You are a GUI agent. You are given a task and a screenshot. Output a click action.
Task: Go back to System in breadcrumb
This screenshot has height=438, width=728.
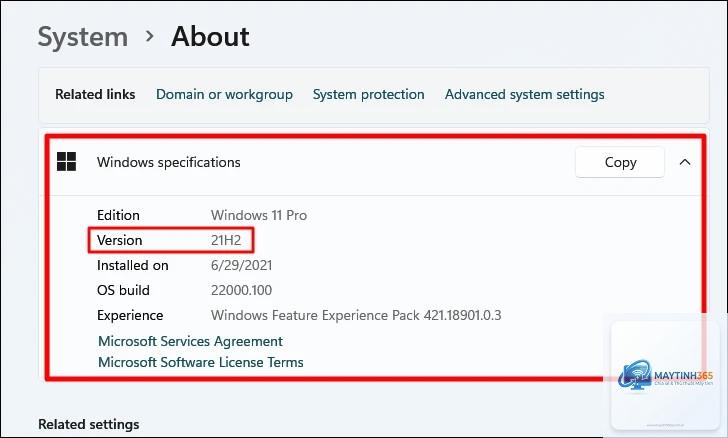pyautogui.click(x=83, y=37)
